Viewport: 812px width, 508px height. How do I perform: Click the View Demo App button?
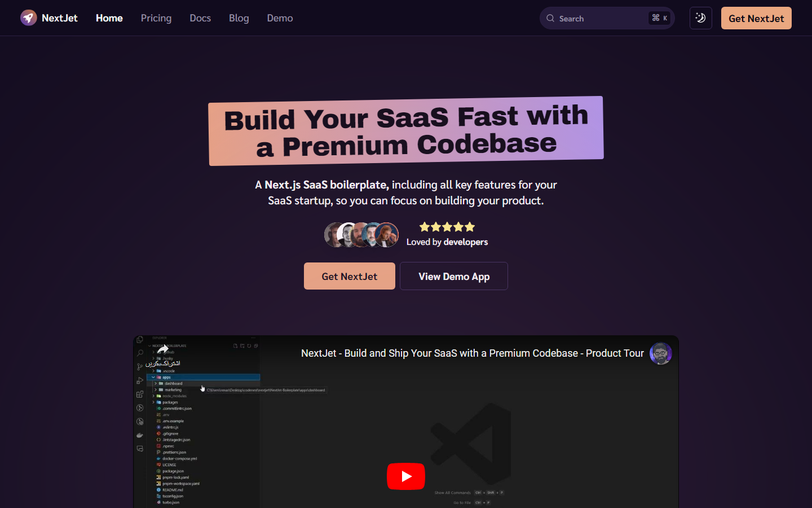(453, 277)
